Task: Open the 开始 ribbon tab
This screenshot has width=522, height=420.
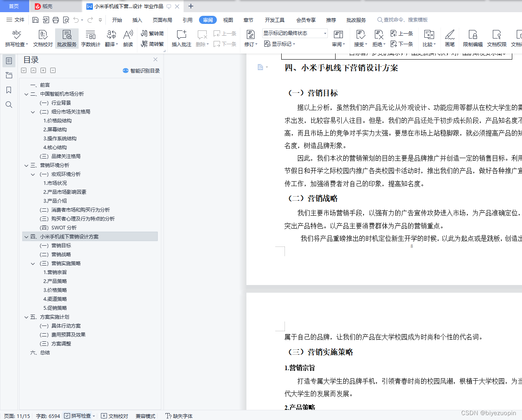Action: 117,20
